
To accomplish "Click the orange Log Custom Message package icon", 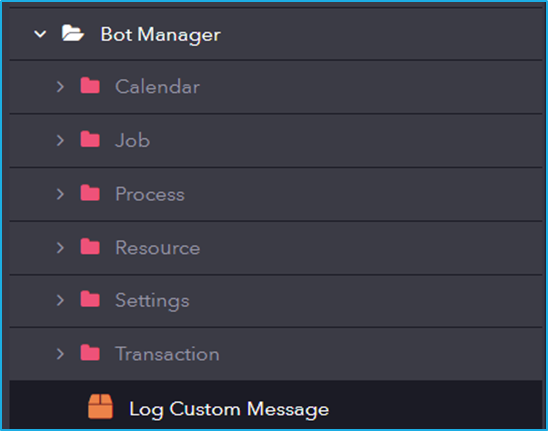I will (100, 407).
